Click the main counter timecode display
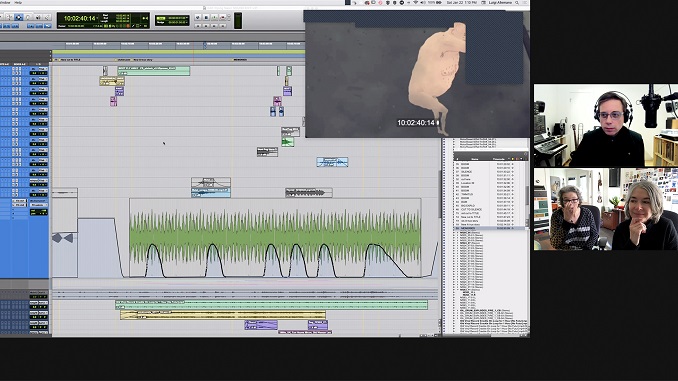The width and height of the screenshot is (678, 381). [x=79, y=19]
